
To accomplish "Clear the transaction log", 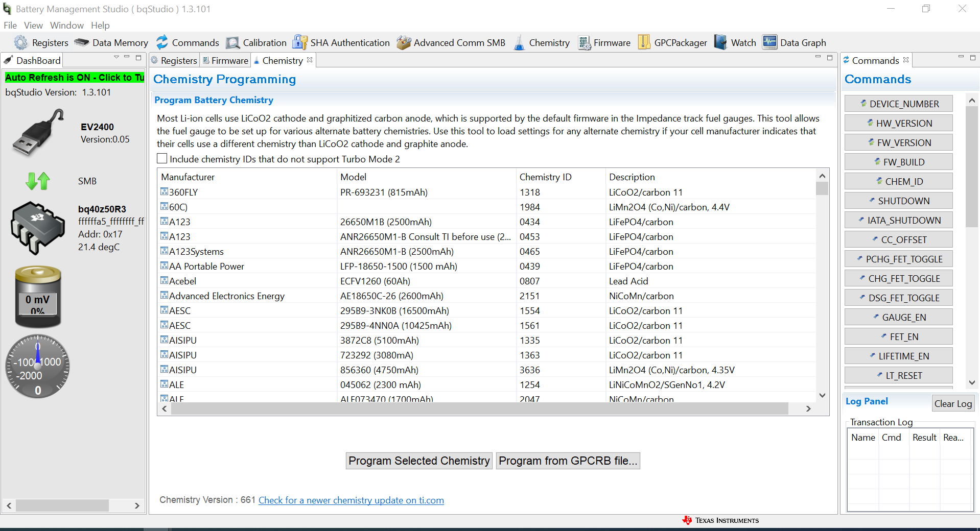I will tap(953, 403).
